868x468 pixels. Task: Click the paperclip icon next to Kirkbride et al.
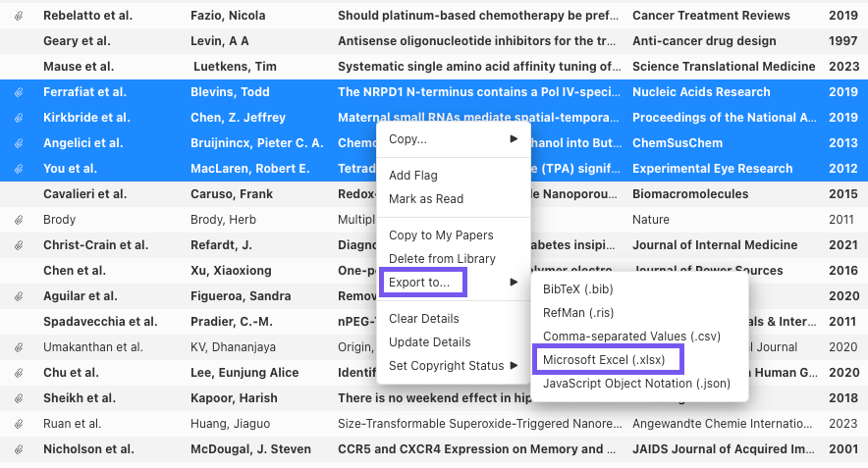(x=20, y=118)
